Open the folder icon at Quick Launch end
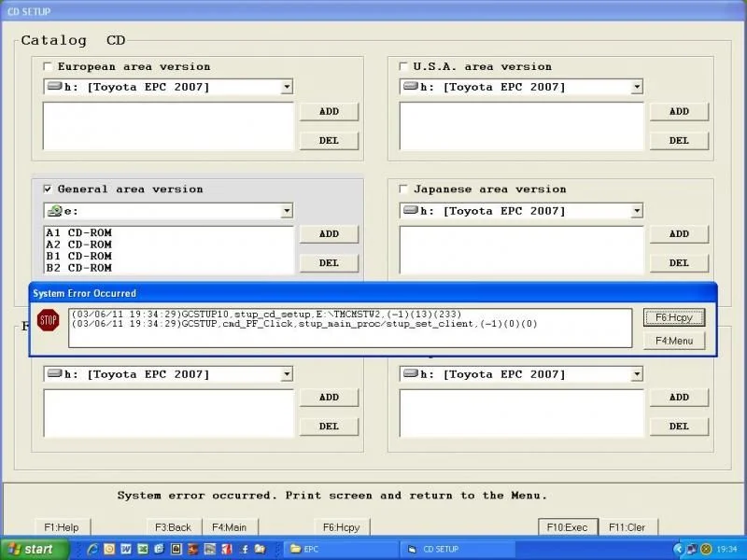747x560 pixels. pos(261,549)
